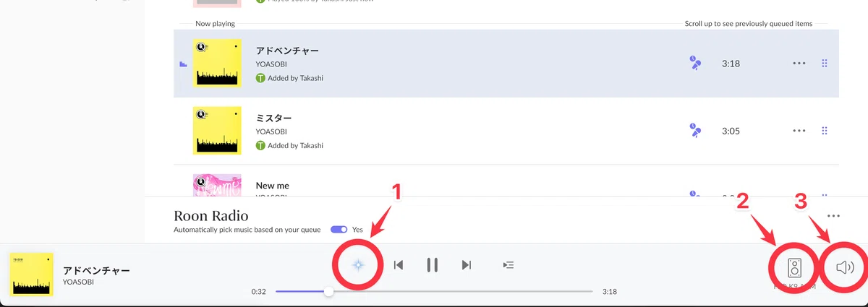Click the Takashi avatar on アドベンチャー row
The image size is (868, 307).
(x=260, y=77)
